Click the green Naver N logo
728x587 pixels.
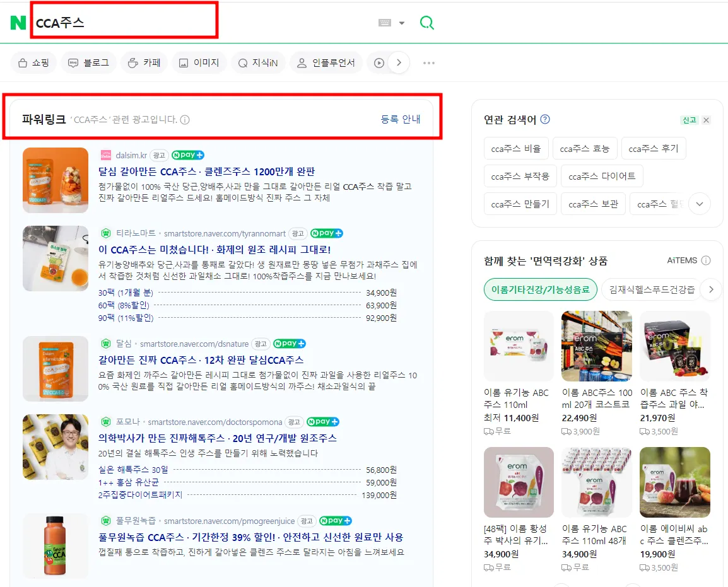(x=18, y=22)
